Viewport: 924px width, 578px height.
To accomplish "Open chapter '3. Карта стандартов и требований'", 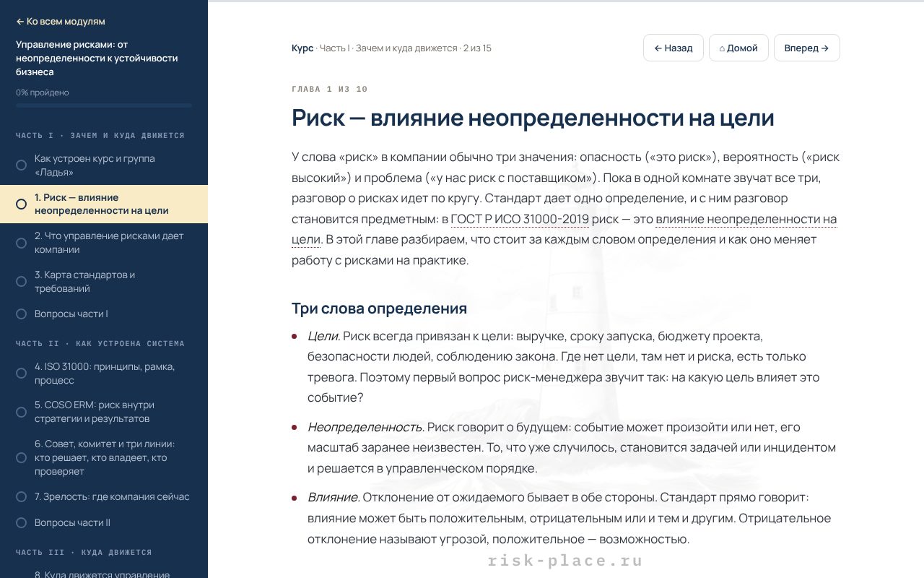I will (104, 282).
